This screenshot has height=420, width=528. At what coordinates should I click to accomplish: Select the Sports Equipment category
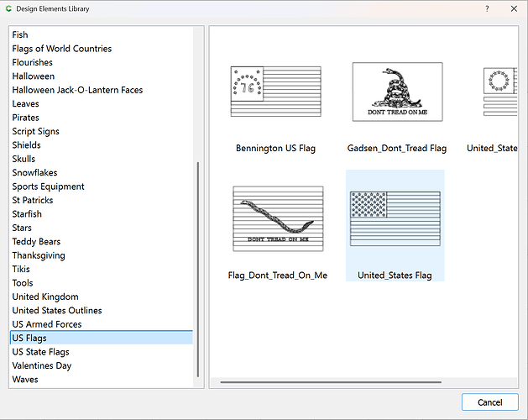[48, 186]
